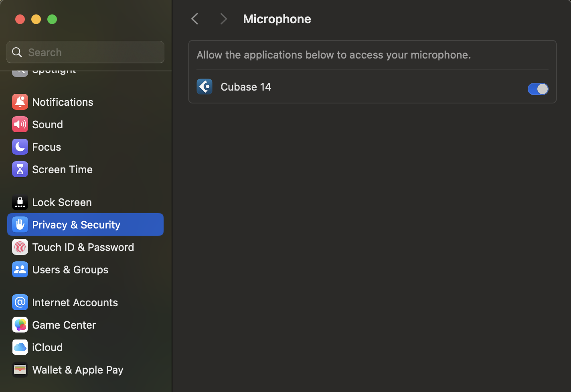Click the magnifying glass search icon
Screen dimensions: 571x392
pos(17,52)
